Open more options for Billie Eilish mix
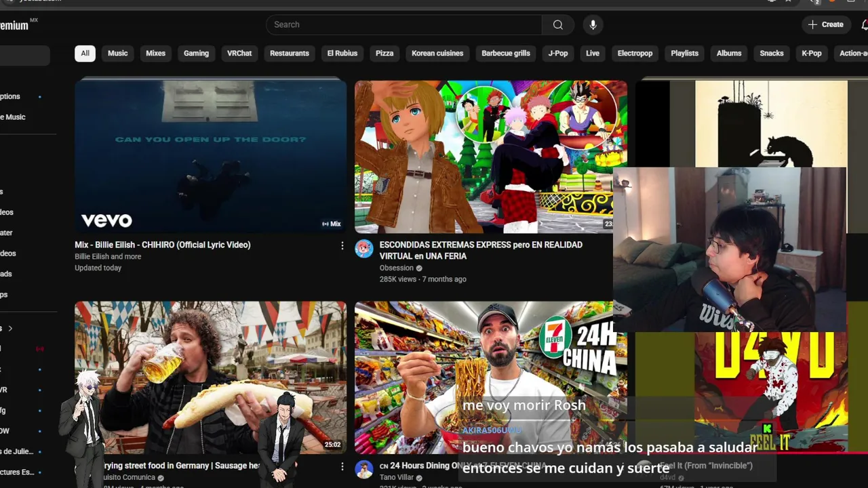868x488 pixels. pos(342,245)
